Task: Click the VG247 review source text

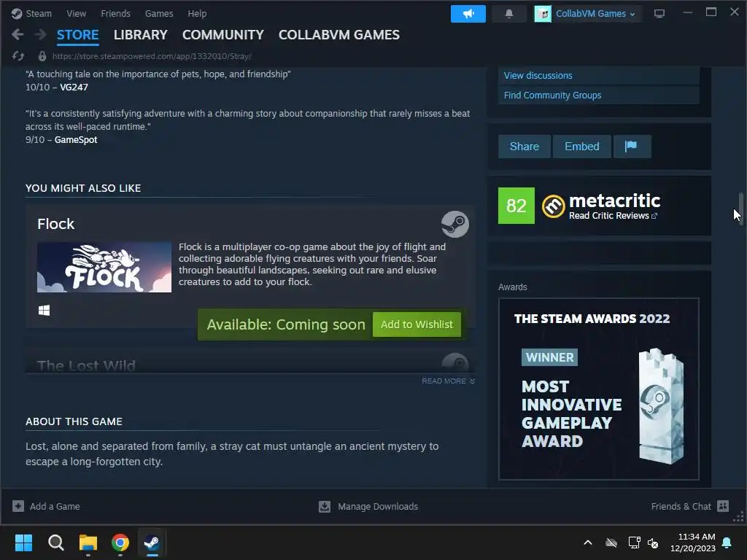Action: 74,87
